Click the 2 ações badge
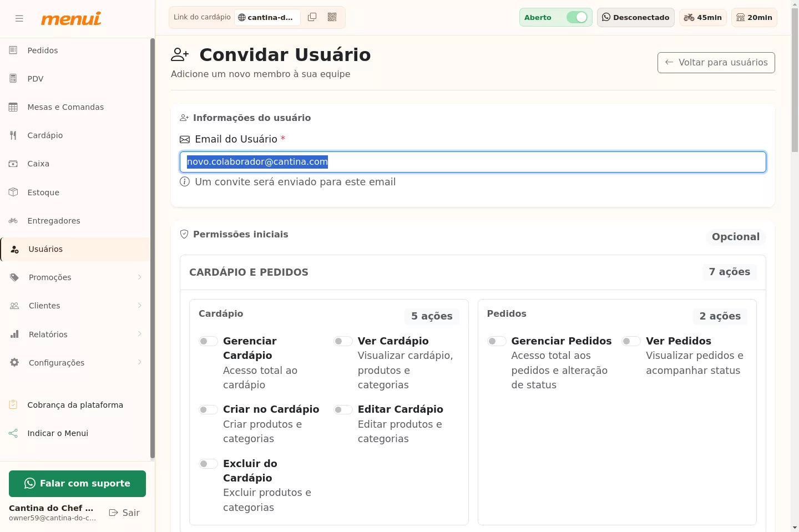The width and height of the screenshot is (799, 532). (720, 316)
